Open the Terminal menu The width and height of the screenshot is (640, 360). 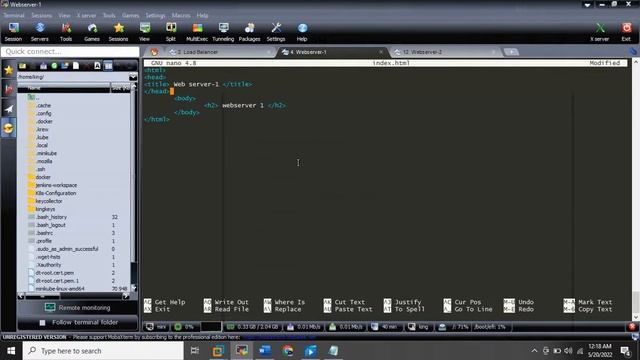14,15
